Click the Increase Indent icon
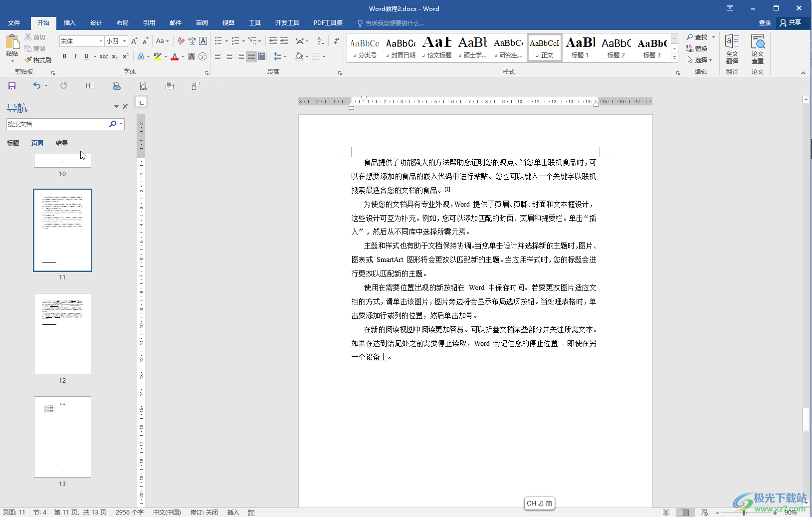Screen dimensions: 812x517 (x=284, y=41)
